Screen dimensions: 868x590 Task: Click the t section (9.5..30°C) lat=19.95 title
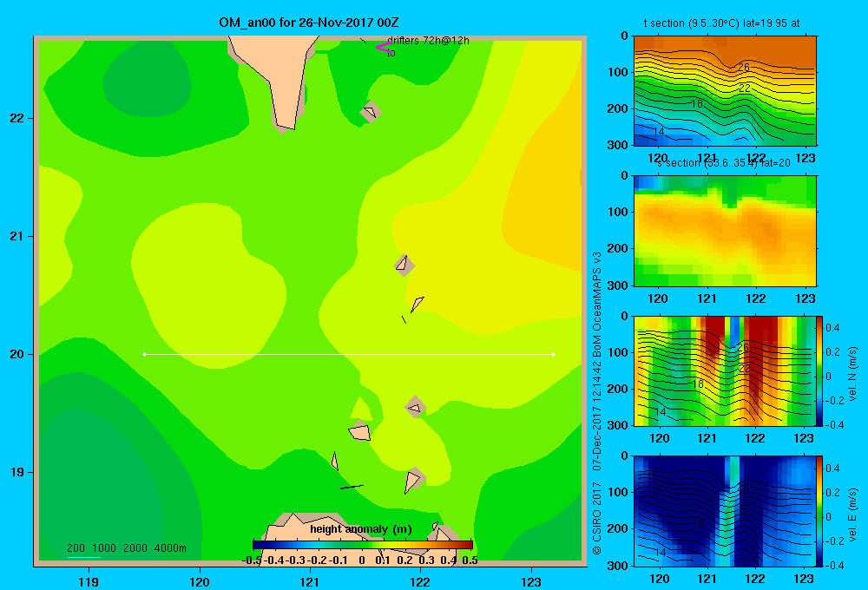[x=722, y=23]
